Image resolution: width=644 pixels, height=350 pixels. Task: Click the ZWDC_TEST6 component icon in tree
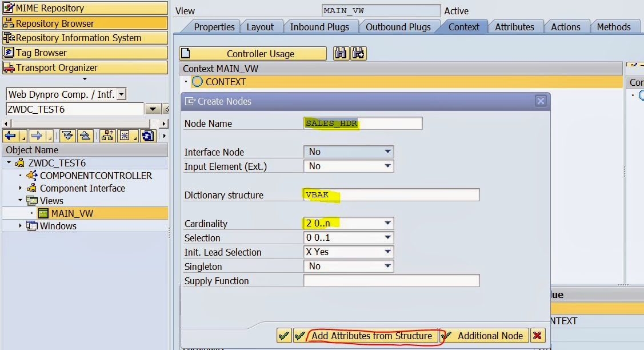pyautogui.click(x=19, y=163)
